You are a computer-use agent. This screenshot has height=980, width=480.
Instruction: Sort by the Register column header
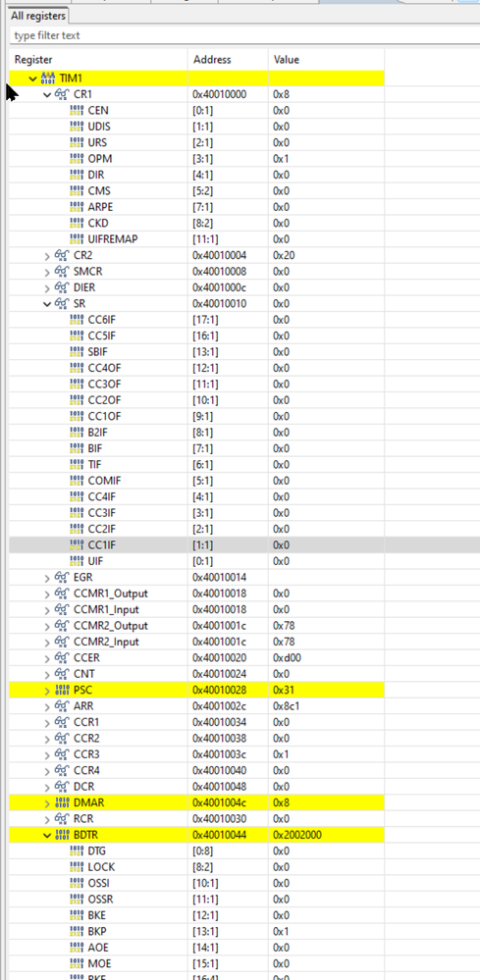99,60
